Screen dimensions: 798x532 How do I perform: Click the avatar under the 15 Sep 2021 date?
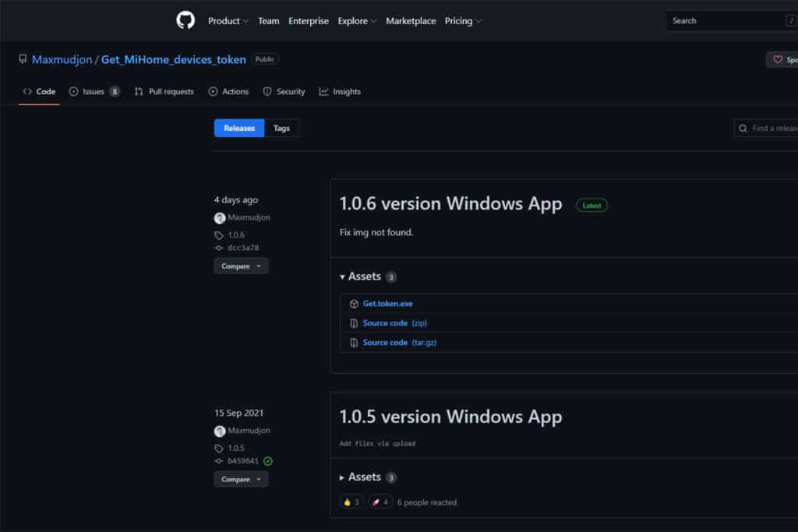(220, 431)
